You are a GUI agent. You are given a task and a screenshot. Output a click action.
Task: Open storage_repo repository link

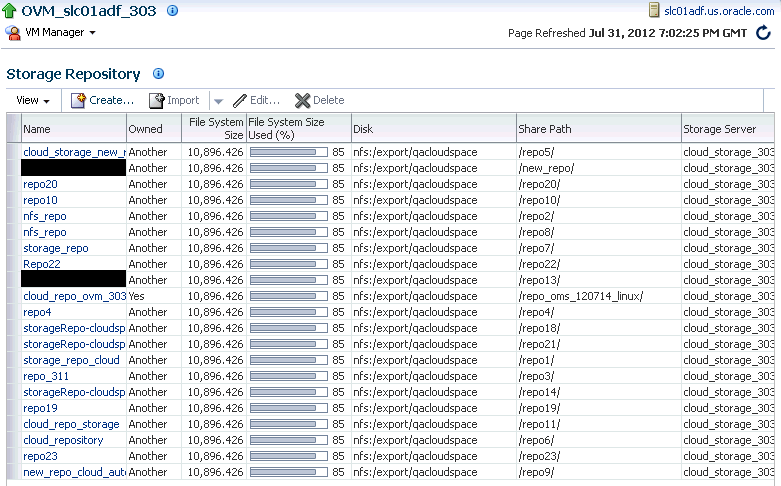tap(56, 248)
